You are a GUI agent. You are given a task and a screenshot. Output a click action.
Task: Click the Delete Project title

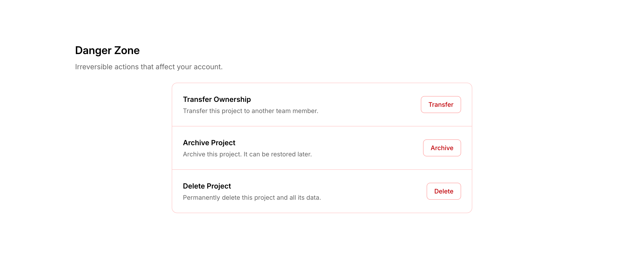[207, 186]
